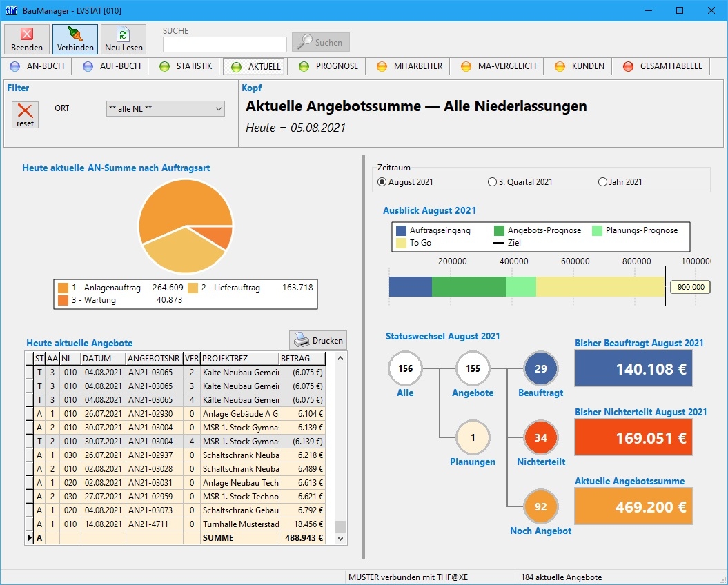
Task: Go to the PROGNOSE tab
Action: tap(328, 66)
